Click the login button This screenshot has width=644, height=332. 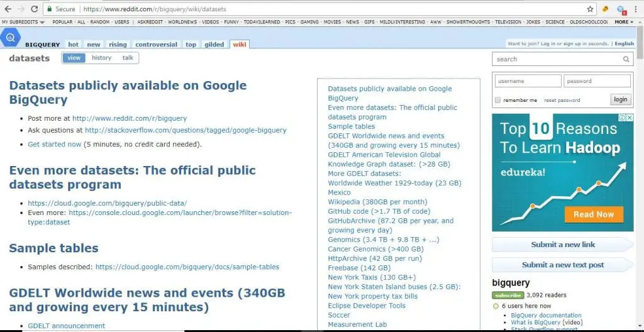[621, 99]
